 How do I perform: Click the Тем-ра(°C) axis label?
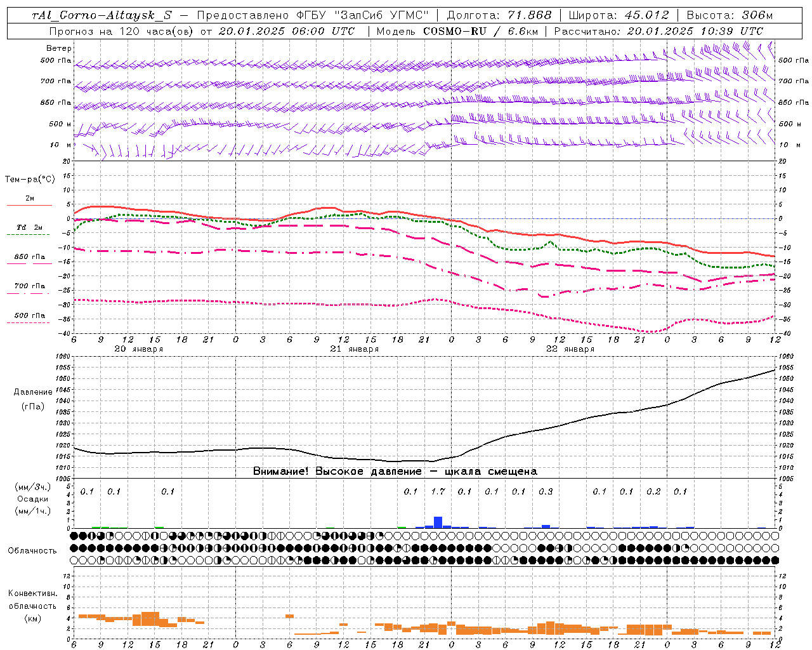click(30, 180)
